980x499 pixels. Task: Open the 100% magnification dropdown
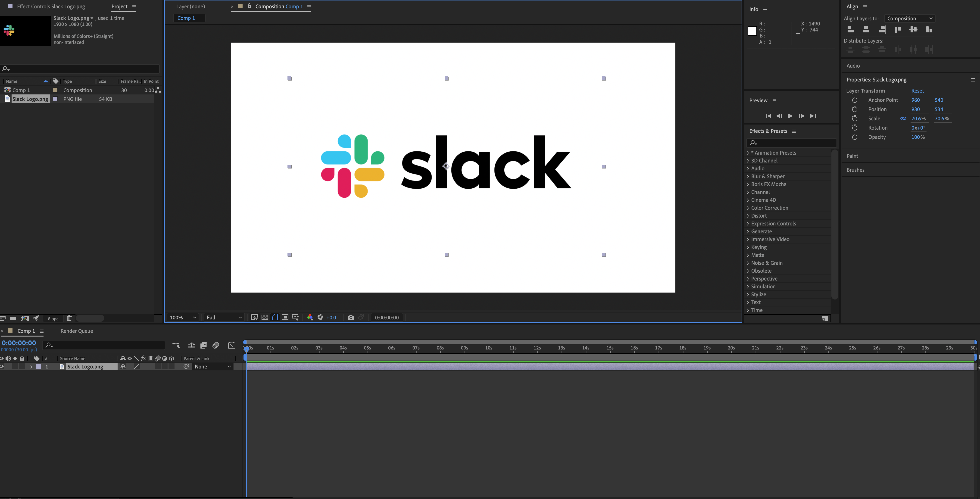[x=183, y=318]
